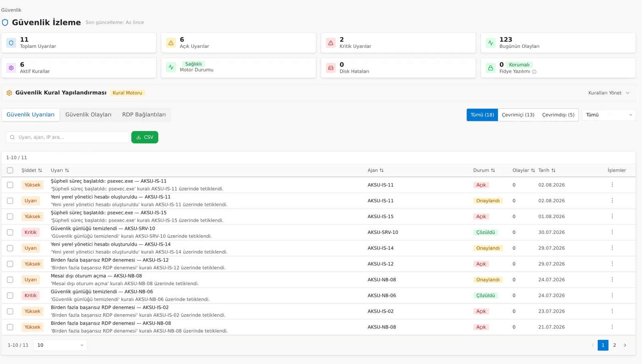Switch to the RDP Bağlantıları tab
The image size is (642, 364).
click(144, 115)
